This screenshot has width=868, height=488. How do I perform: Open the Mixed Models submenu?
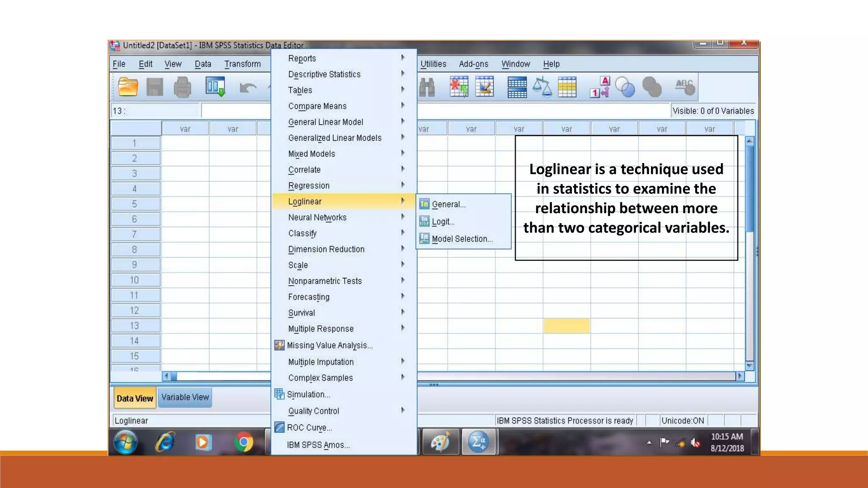pyautogui.click(x=344, y=154)
